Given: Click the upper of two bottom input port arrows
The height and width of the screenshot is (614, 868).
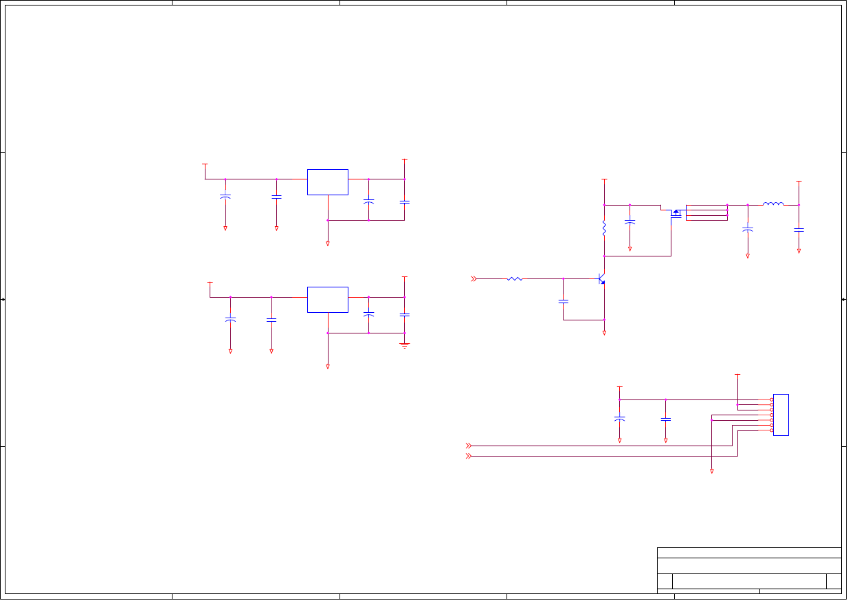Looking at the screenshot, I should click(469, 446).
